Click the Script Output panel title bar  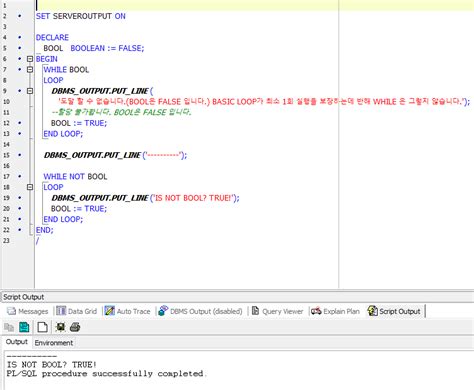[237, 297]
